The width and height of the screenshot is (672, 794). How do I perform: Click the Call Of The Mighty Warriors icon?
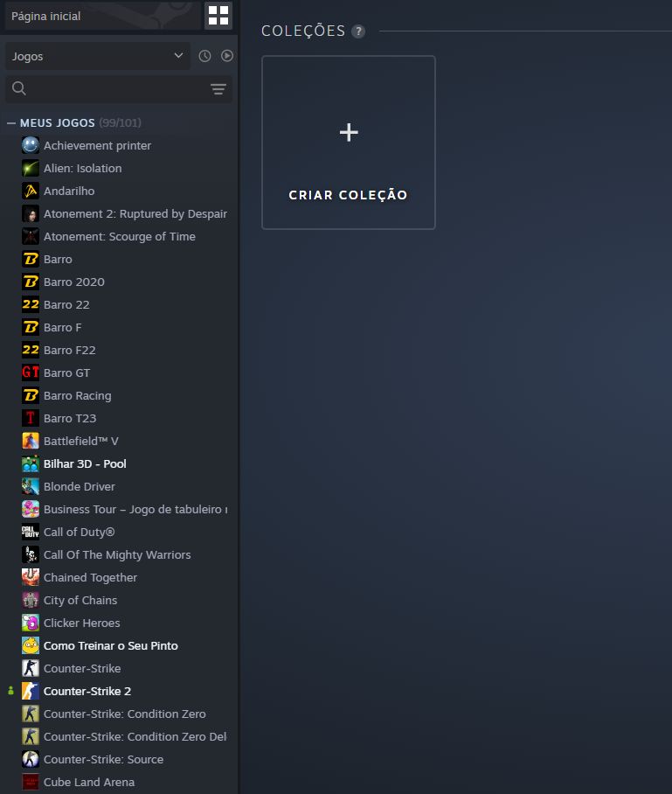tap(31, 554)
